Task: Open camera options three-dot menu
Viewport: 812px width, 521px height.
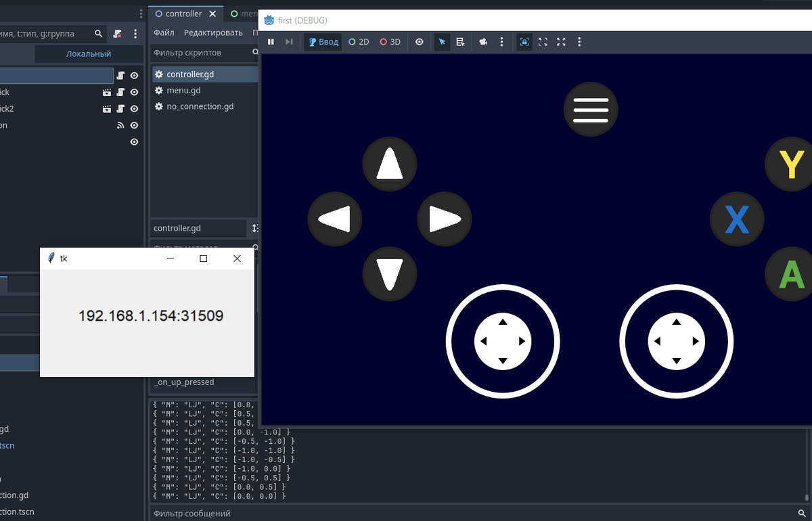Action: [501, 42]
